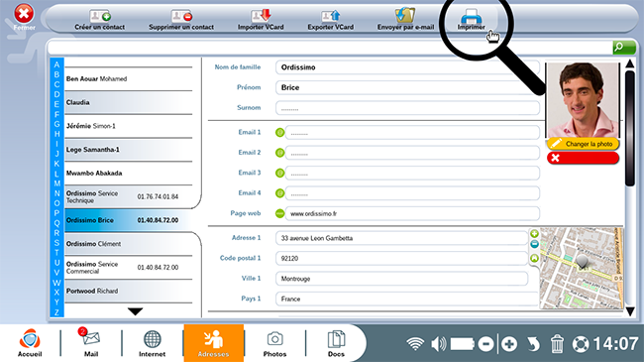Edit the Ville 1 field Montrouge

point(401,279)
